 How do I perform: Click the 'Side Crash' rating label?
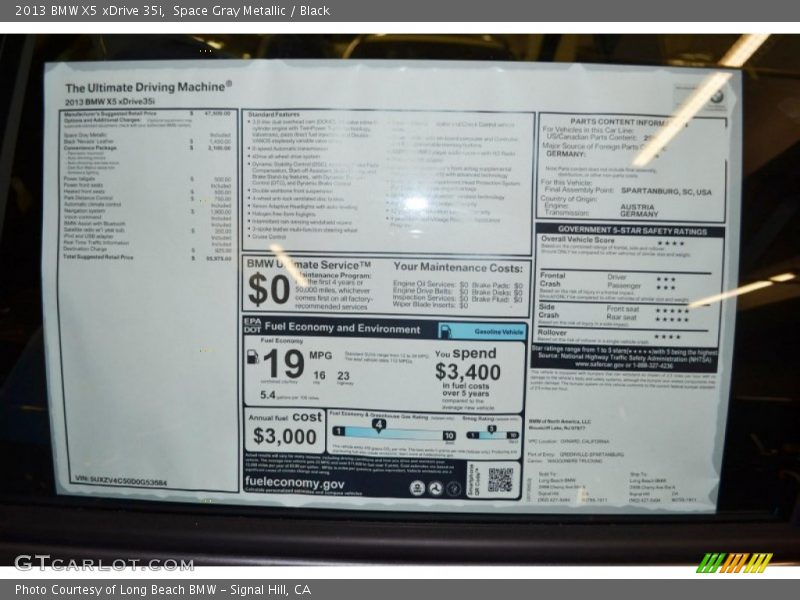(547, 311)
